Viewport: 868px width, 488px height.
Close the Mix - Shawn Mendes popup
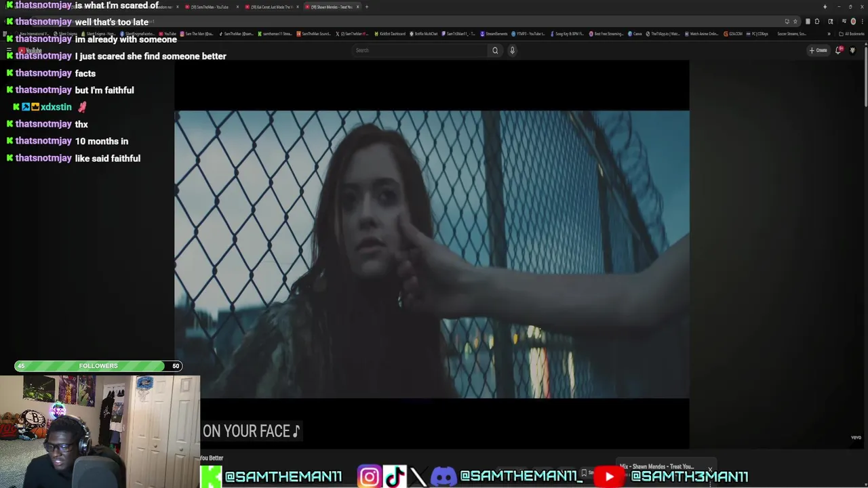point(710,468)
